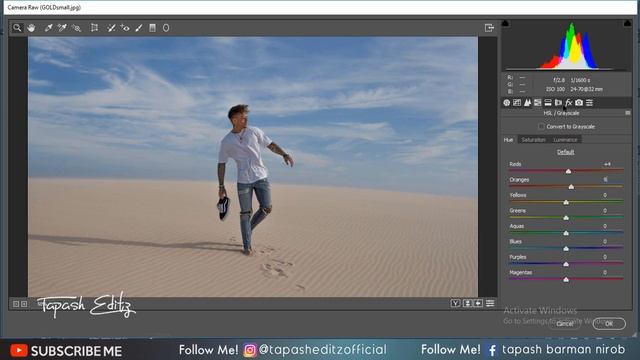Click the Cancel button
The width and height of the screenshot is (640, 360).
pyautogui.click(x=564, y=324)
